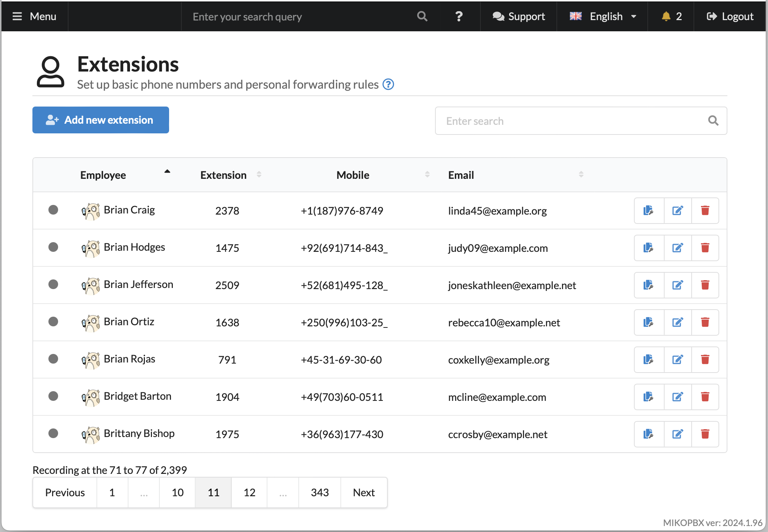Click help icon beside Extensions subtitle
Screen dimensions: 768x532
tap(388, 85)
